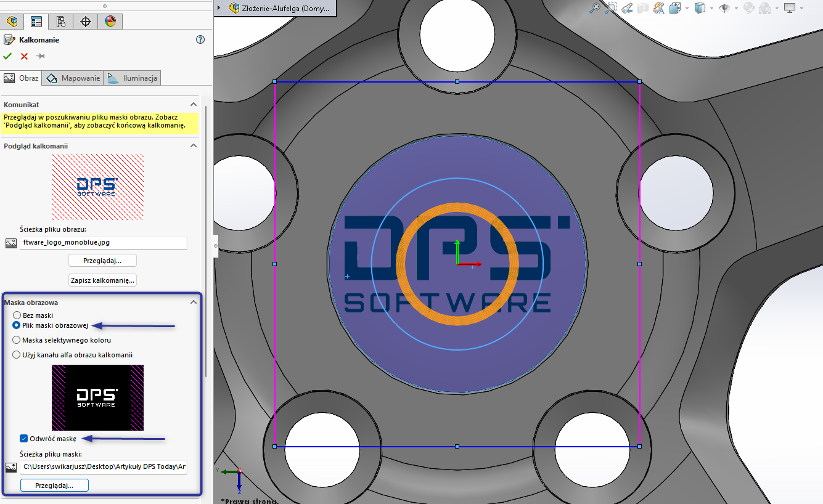Confirm decal with the green checkmark
The image size is (823, 504).
(x=7, y=56)
